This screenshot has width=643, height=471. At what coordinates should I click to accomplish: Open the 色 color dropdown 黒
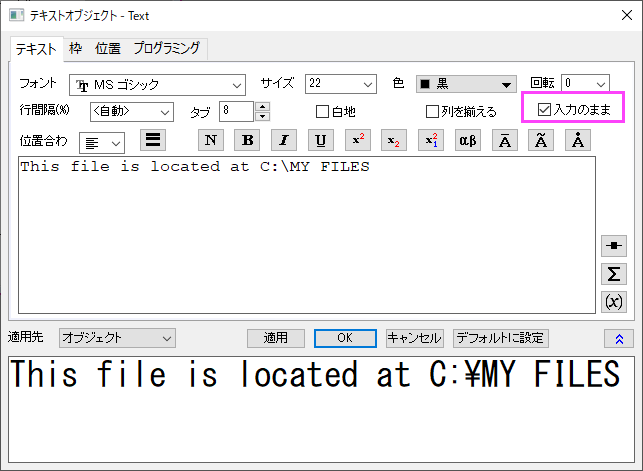pyautogui.click(x=466, y=84)
